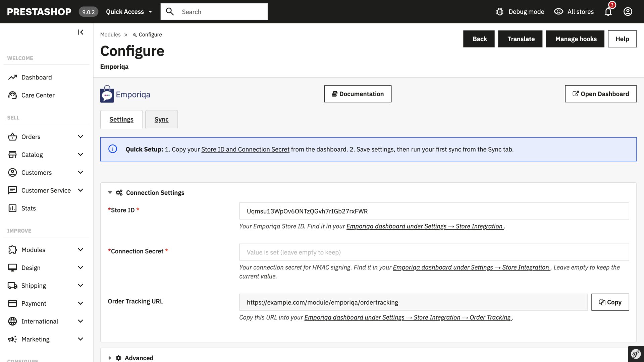Screen dimensions: 644x362
Task: Click the All stores eye icon
Action: coord(558,11)
